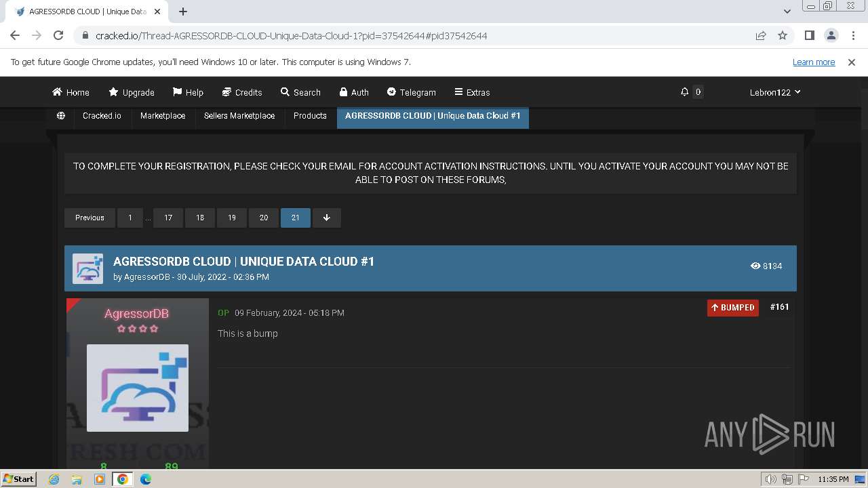This screenshot has width=868, height=488.
Task: Jump to page 17
Action: [x=168, y=218]
